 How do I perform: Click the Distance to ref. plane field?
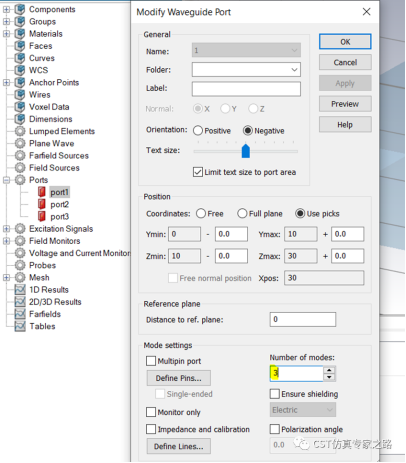pos(303,319)
